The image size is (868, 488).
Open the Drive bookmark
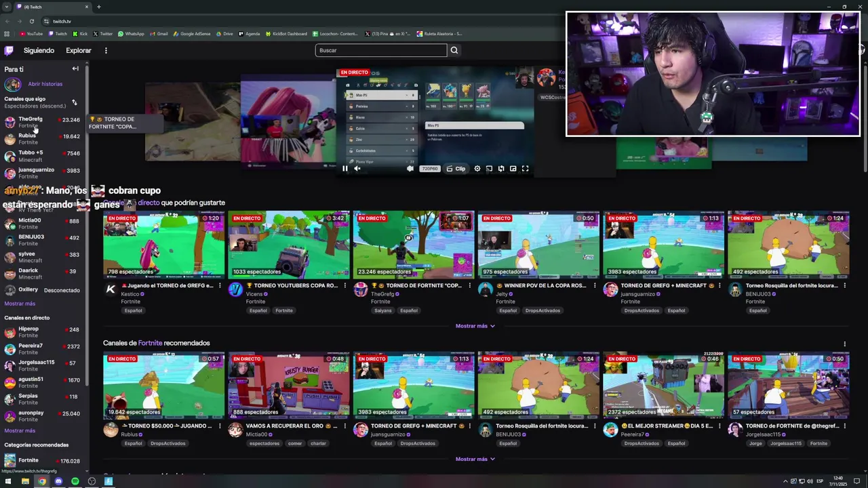224,34
